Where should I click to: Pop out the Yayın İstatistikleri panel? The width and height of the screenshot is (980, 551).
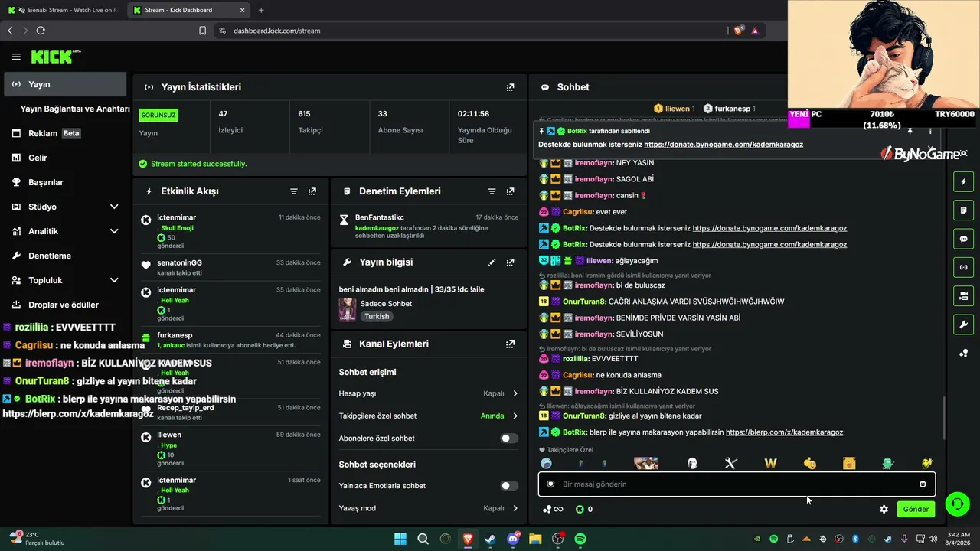[510, 87]
